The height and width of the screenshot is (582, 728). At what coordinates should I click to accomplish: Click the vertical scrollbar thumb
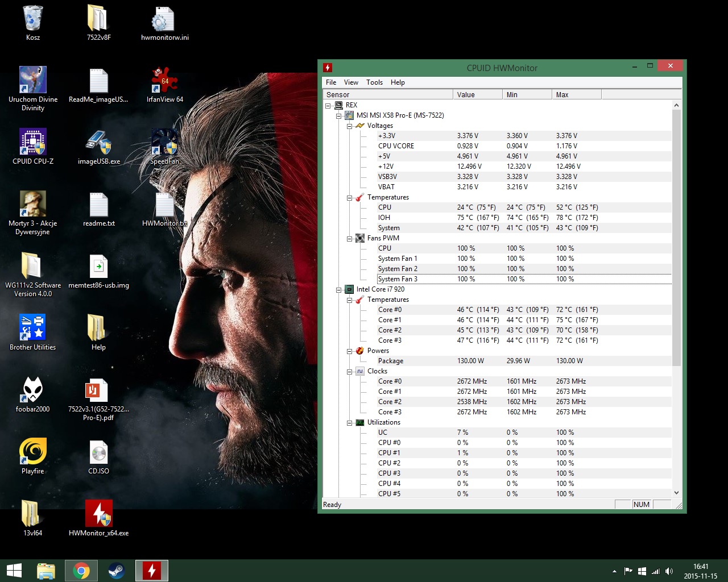point(676,238)
